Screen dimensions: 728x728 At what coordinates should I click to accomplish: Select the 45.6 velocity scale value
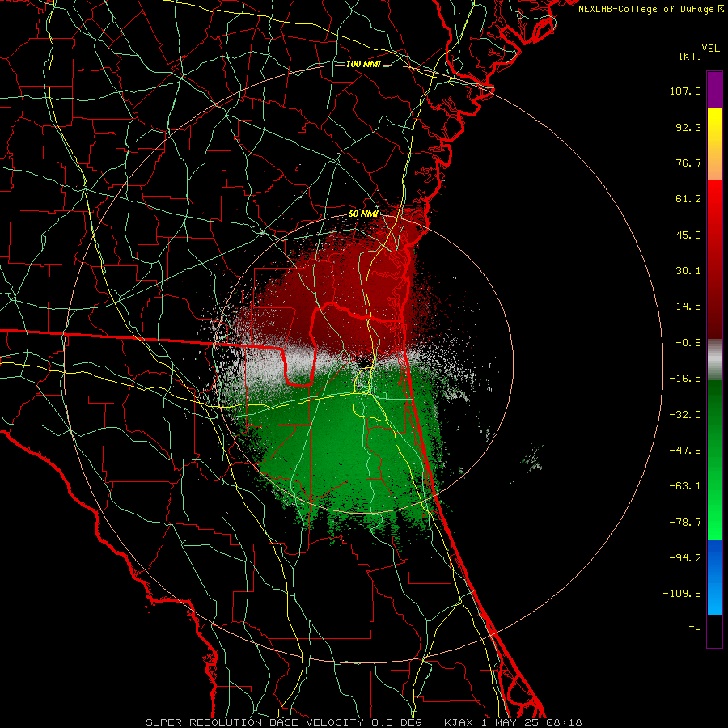tap(688, 235)
